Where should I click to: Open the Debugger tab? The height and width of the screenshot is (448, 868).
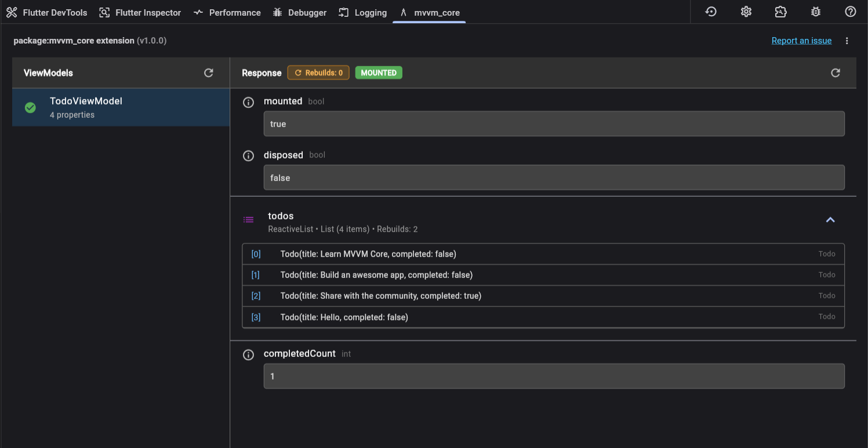tap(299, 12)
